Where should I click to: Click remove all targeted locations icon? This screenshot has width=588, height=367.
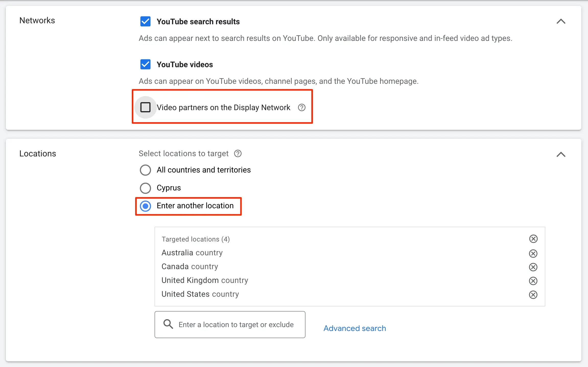point(533,239)
